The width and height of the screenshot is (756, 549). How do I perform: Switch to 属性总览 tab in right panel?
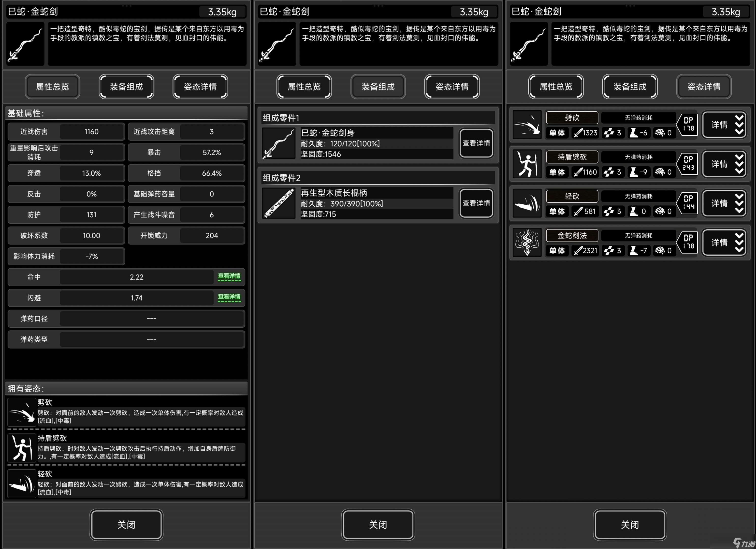click(556, 87)
